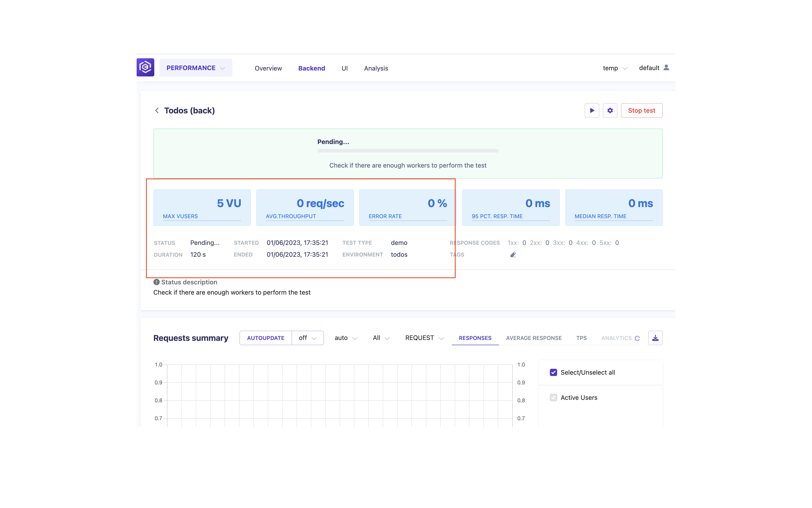This screenshot has height=508, width=812.
Task: Click the environment value todos
Action: [399, 254]
